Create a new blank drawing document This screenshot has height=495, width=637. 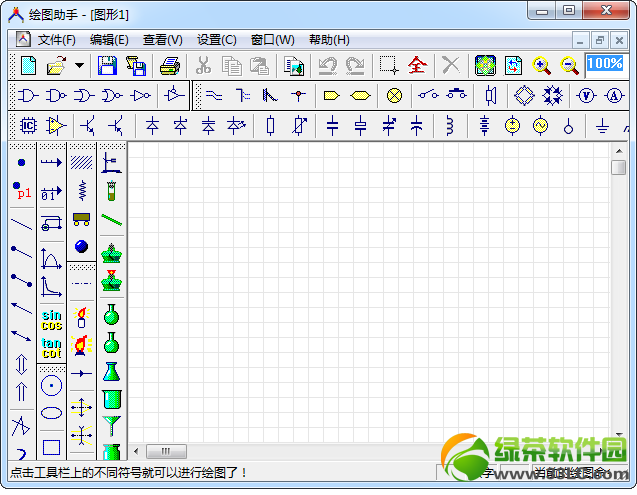(28, 65)
